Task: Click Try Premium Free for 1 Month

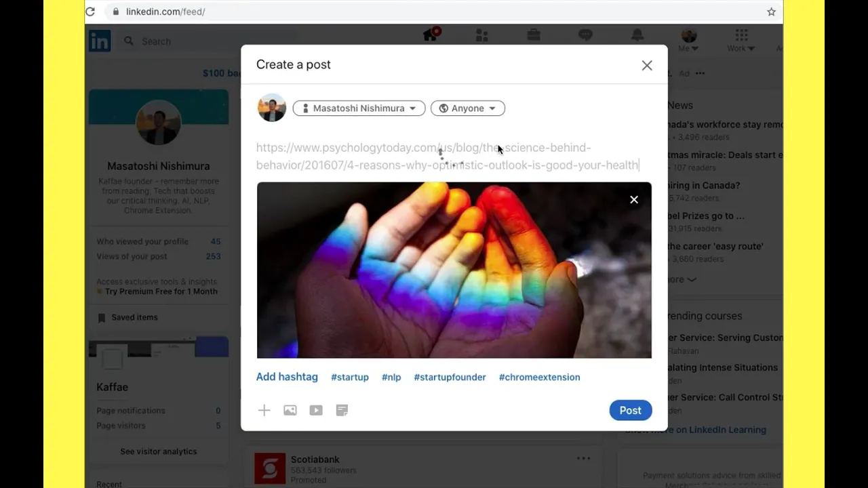Action: pos(161,291)
